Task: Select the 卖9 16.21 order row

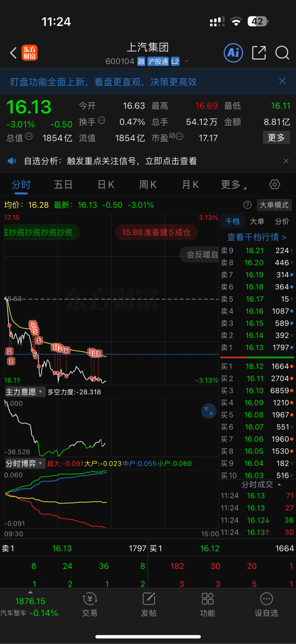Action: click(x=257, y=250)
